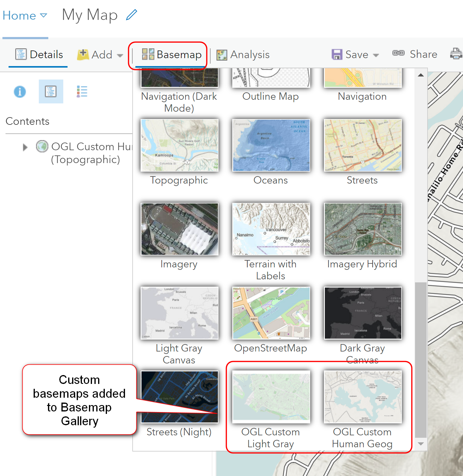The width and height of the screenshot is (463, 476).
Task: Click the Add layer icon
Action: (83, 54)
